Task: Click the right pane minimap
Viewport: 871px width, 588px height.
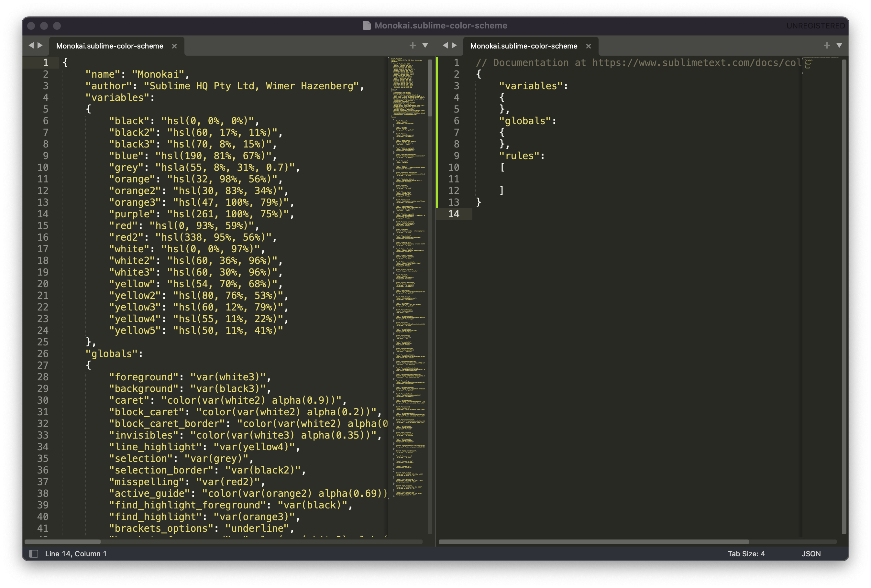Action: tap(821, 296)
